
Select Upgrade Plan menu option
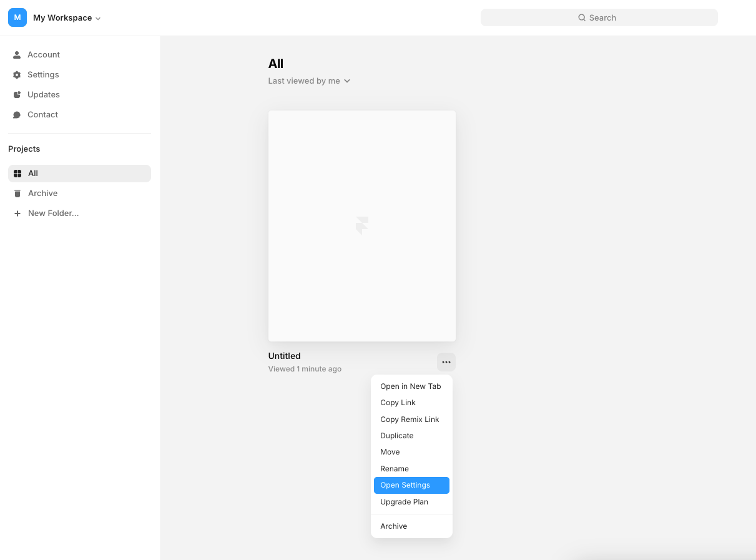click(x=411, y=502)
